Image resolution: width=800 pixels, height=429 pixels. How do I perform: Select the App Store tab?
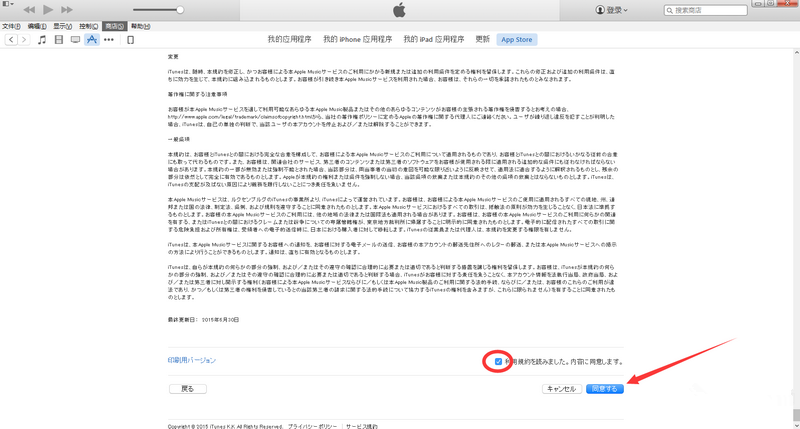[x=517, y=39]
